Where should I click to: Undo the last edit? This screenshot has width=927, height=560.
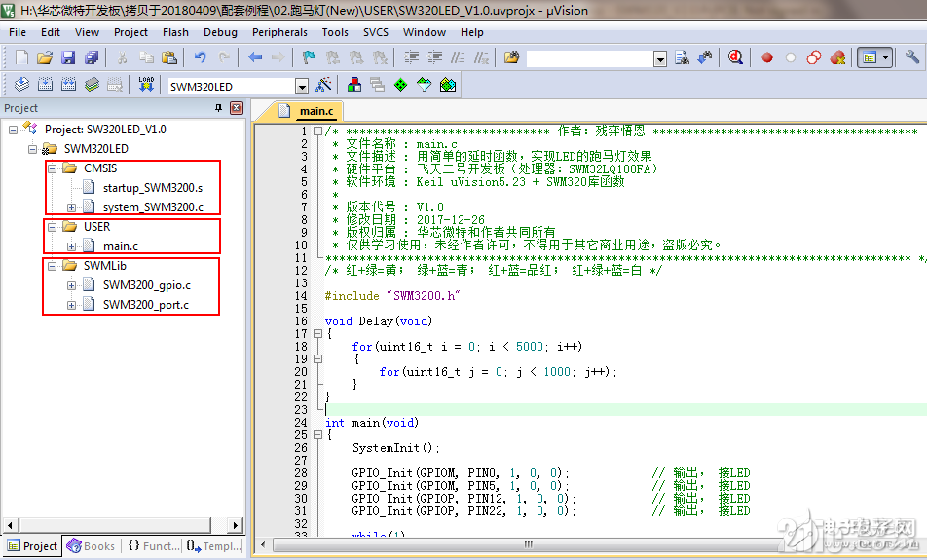click(x=200, y=57)
